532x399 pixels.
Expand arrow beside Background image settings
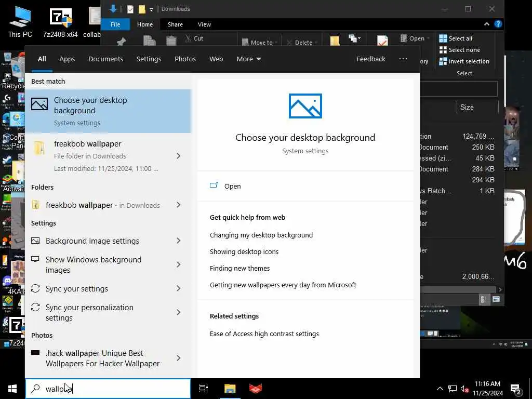point(179,241)
